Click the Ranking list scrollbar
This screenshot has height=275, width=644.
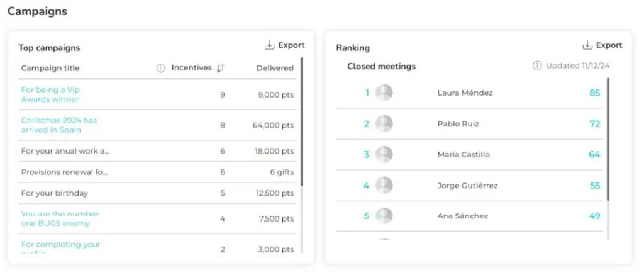click(x=608, y=138)
